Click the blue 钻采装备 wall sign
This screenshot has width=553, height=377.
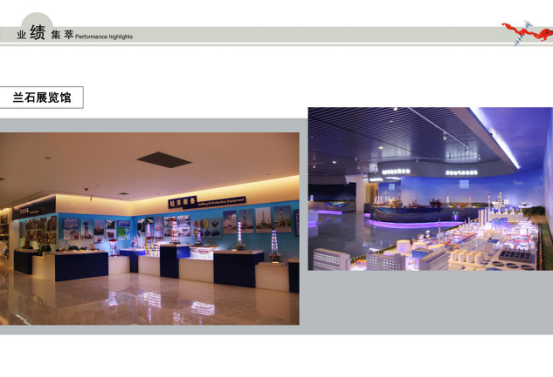pos(182,202)
